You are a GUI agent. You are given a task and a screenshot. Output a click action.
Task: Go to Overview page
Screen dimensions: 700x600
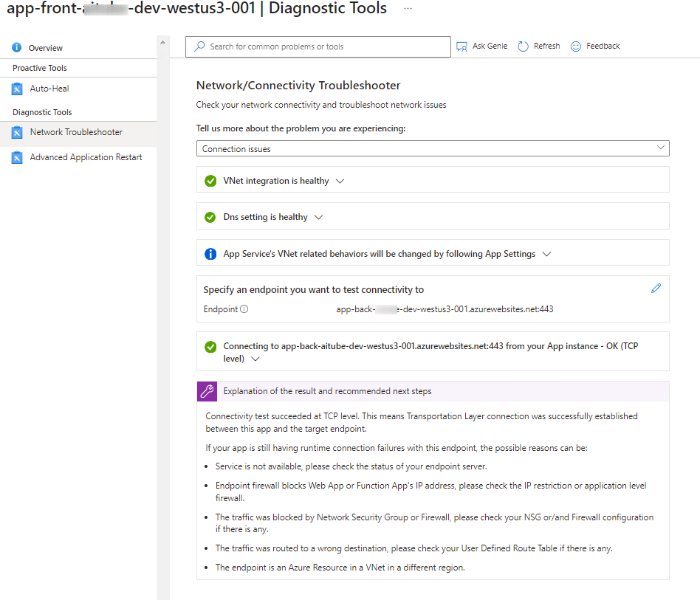(x=46, y=48)
